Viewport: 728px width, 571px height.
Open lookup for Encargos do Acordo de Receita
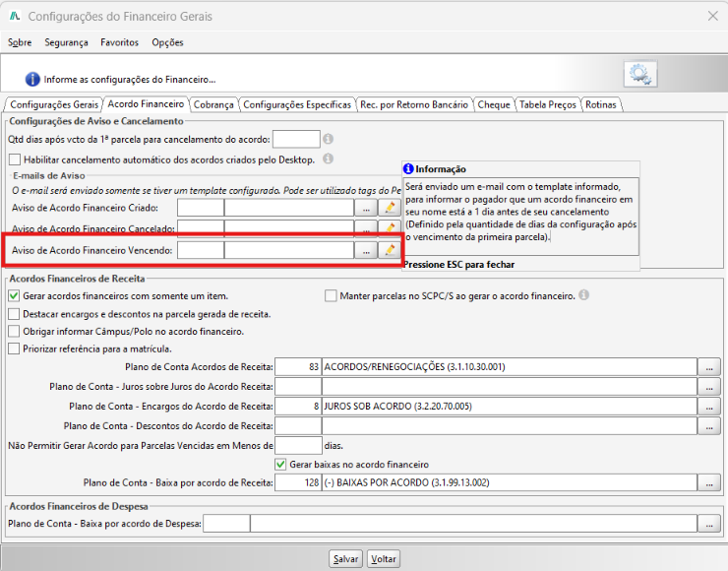[x=709, y=406]
